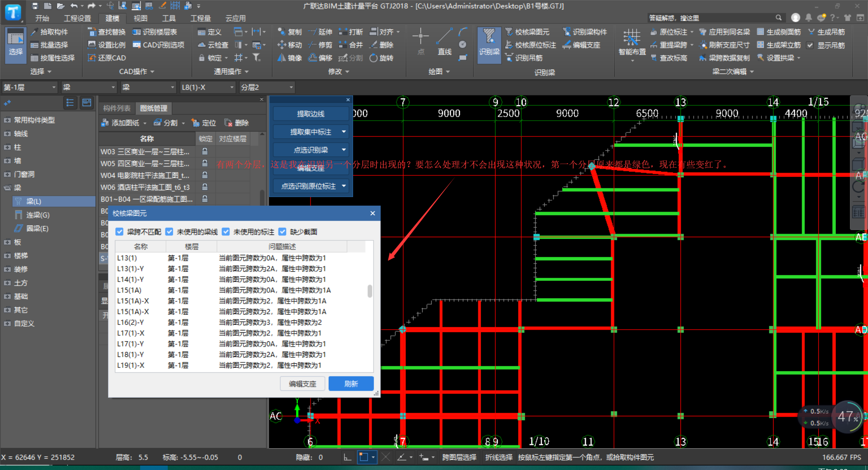Expand the 柱 tree node

pos(7,147)
